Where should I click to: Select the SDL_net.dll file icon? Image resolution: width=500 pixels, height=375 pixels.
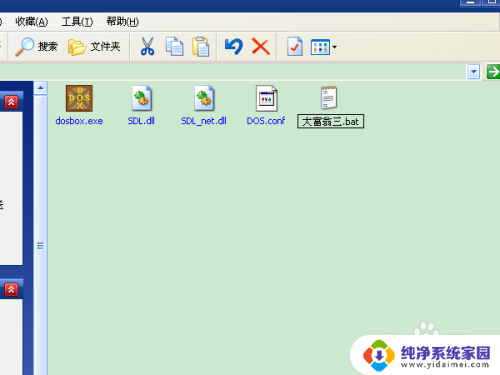[204, 98]
